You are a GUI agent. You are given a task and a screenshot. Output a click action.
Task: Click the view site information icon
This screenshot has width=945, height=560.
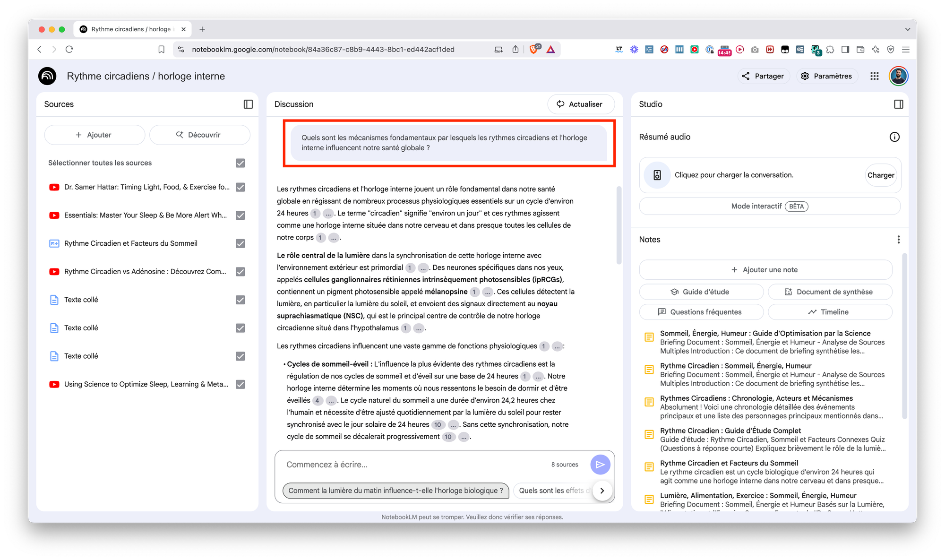(180, 49)
